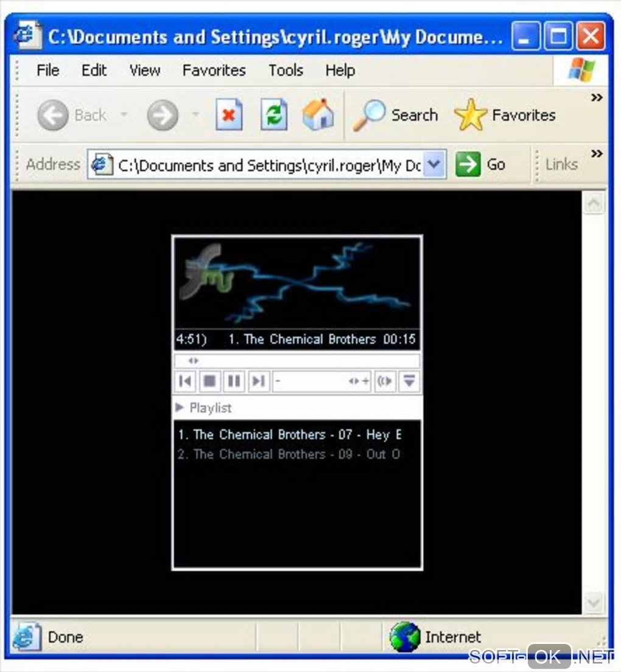Skip to next track in player
The width and height of the screenshot is (621, 672).
(x=258, y=381)
